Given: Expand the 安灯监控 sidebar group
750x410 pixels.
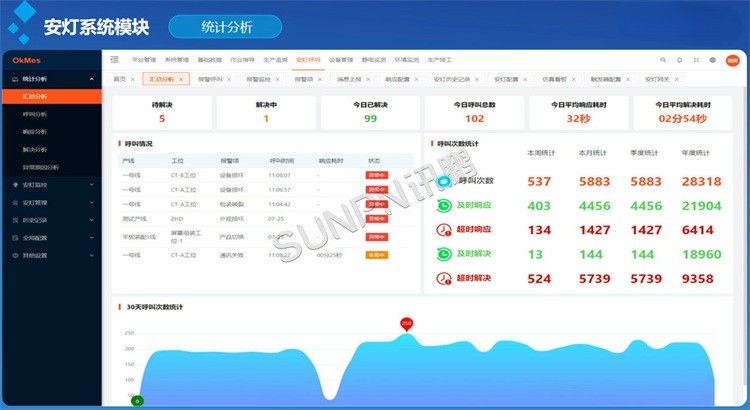Looking at the screenshot, I should tap(91, 185).
